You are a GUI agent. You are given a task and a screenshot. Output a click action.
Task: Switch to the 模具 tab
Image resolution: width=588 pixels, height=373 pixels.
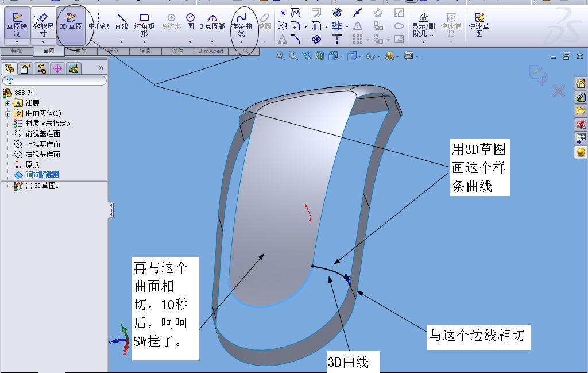click(145, 51)
